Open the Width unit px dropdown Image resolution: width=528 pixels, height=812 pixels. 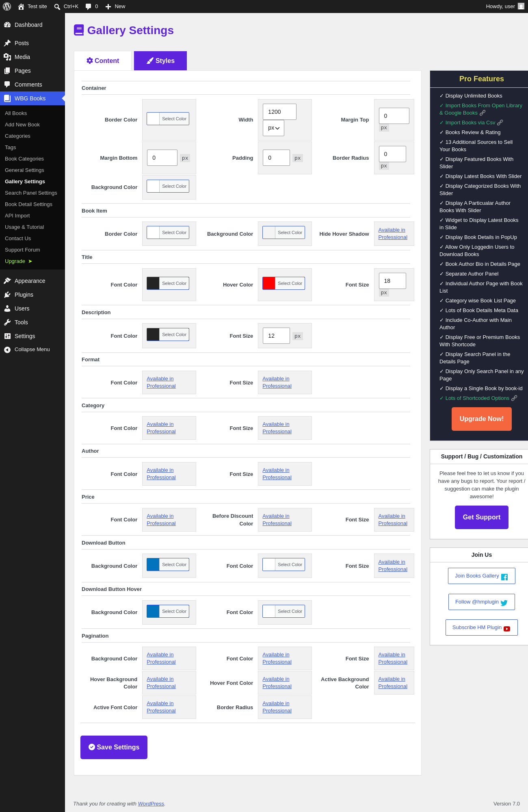coord(273,128)
